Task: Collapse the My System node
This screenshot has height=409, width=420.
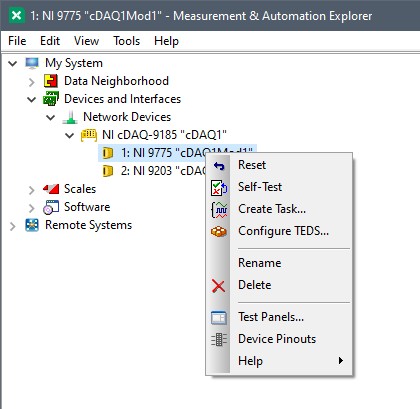Action: [x=13, y=63]
